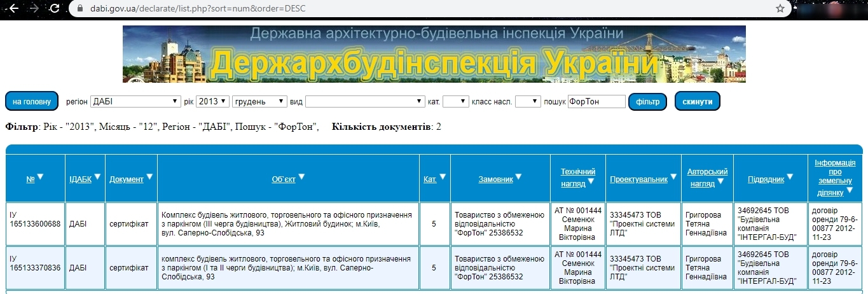Image resolution: width=868 pixels, height=294 pixels.
Task: Sort by Проектувальник column header link
Action: click(x=639, y=179)
